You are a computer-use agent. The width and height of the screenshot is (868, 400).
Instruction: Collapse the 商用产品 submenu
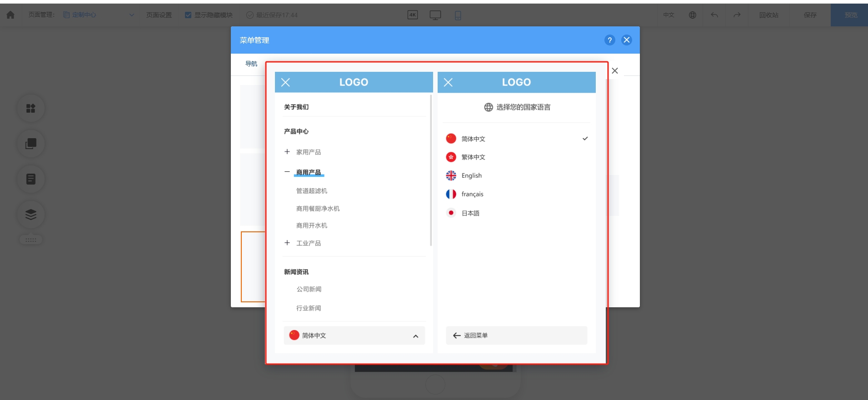tap(287, 172)
